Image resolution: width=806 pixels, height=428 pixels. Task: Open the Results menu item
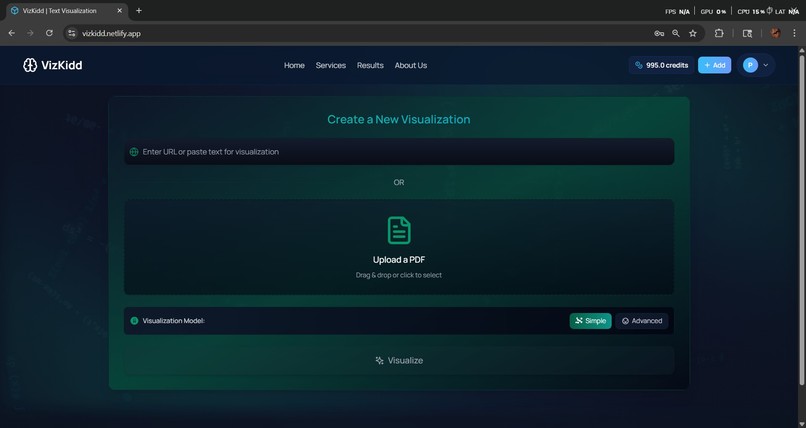coord(370,65)
